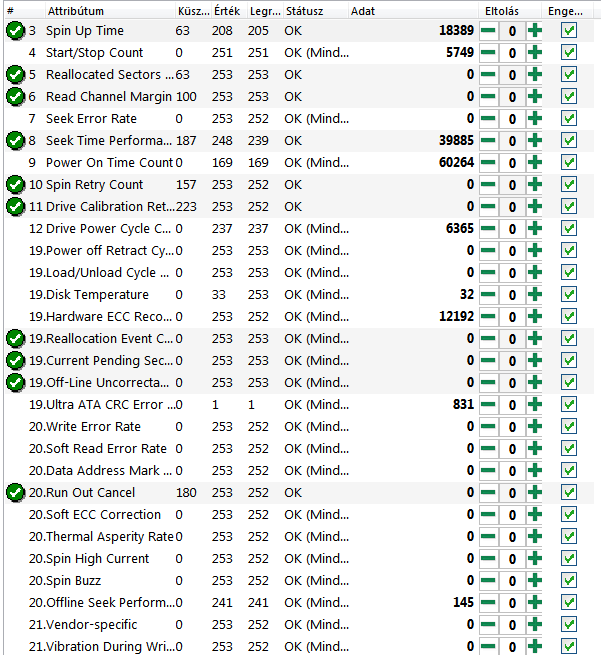Select the Spin Up Time attribute row
Image resolution: width=601 pixels, height=655 pixels.
299,31
